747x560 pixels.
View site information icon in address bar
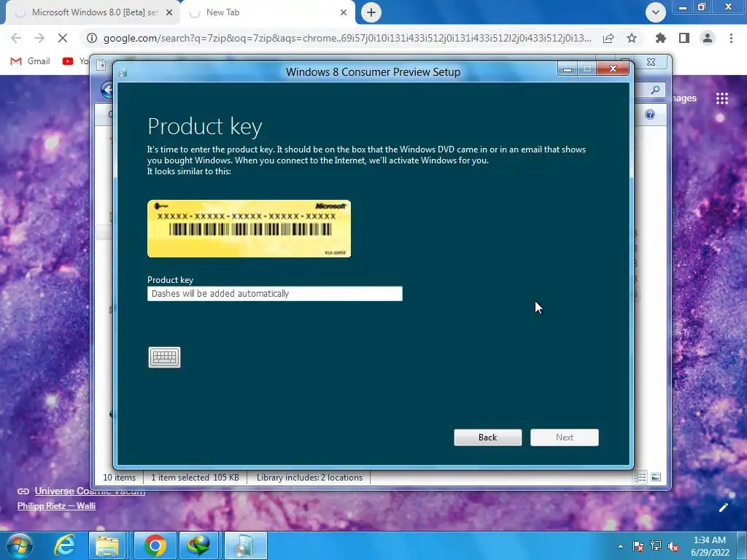(x=91, y=38)
